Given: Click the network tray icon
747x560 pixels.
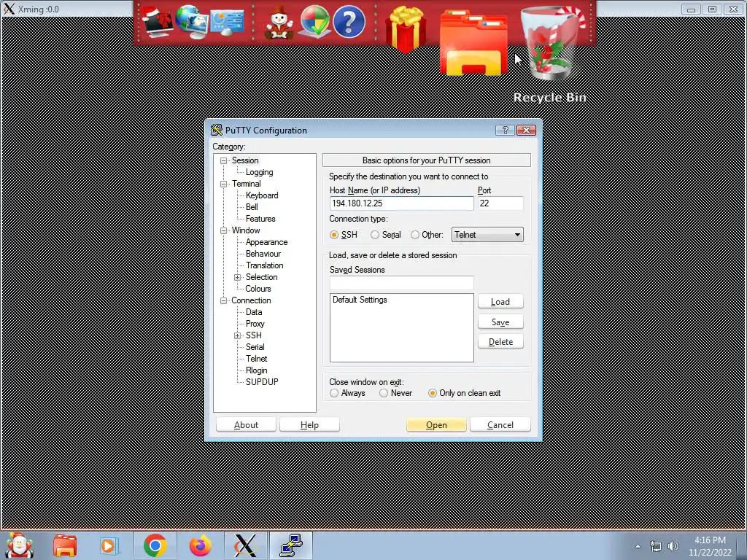Looking at the screenshot, I should [x=656, y=546].
